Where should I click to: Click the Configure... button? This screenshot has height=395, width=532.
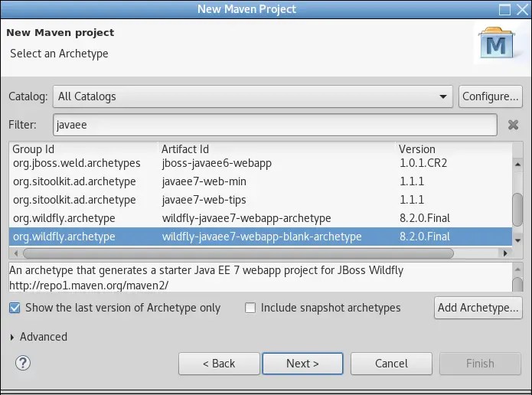[x=490, y=96]
